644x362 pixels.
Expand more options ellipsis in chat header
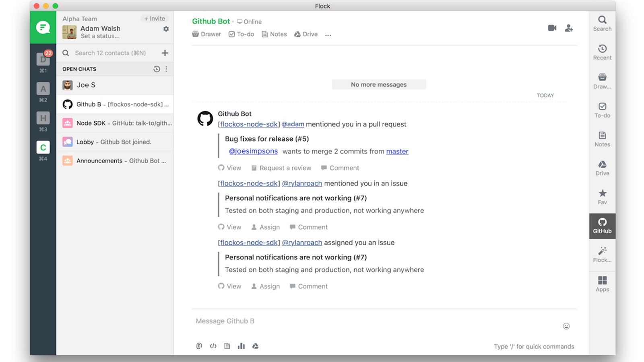coord(328,35)
